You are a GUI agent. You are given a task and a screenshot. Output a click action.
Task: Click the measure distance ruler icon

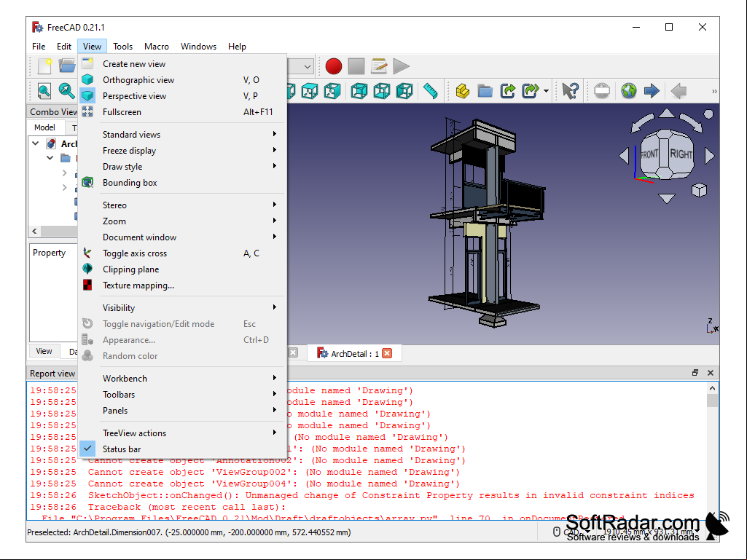tap(430, 91)
